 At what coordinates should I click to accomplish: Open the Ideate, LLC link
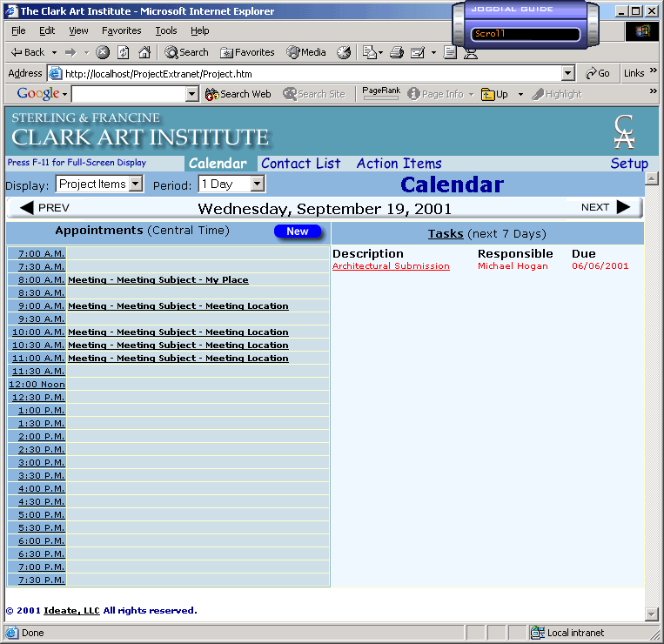click(x=71, y=611)
